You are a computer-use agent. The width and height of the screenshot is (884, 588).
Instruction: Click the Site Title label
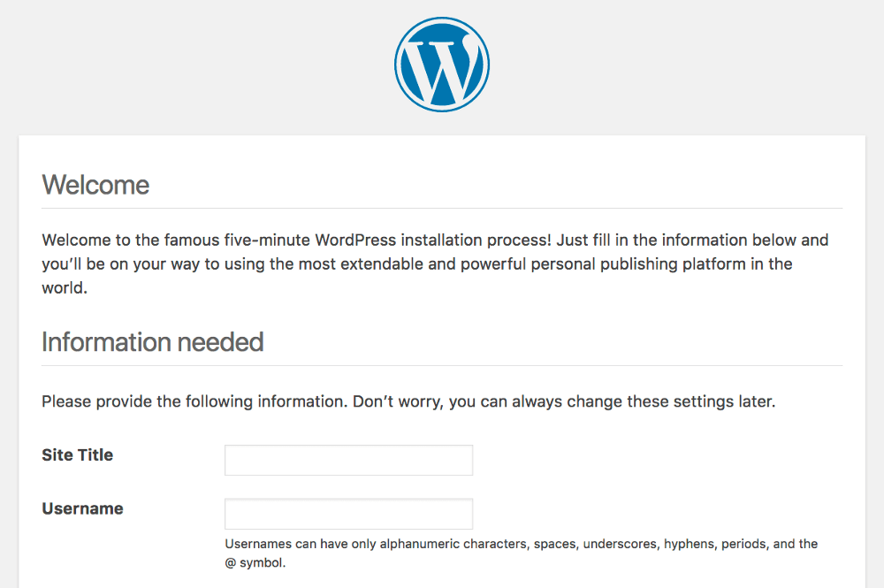click(77, 455)
